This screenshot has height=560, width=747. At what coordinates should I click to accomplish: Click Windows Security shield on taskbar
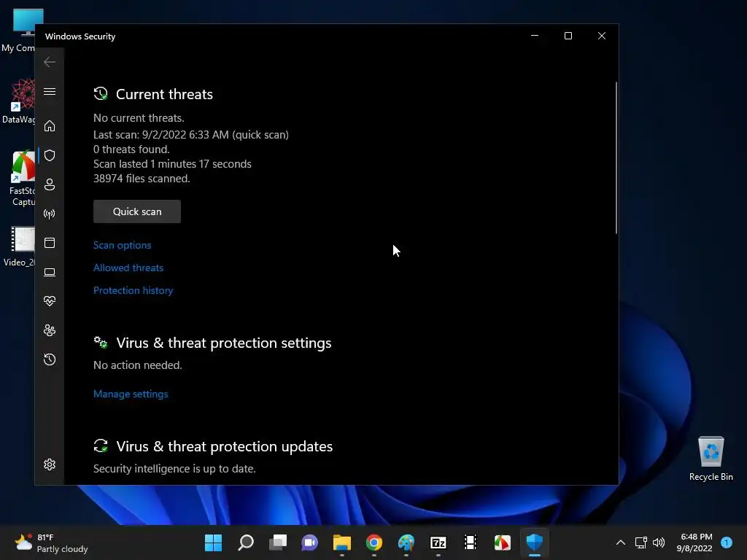click(x=535, y=542)
